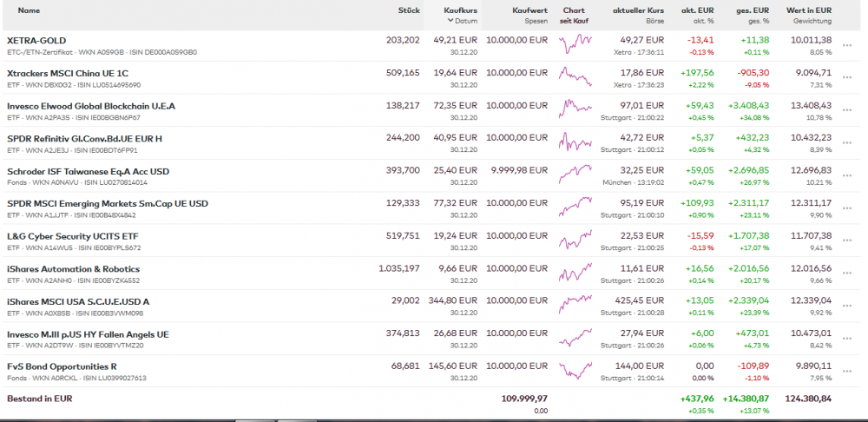868x422 pixels.
Task: Open the Invesco M.III p.US HY Fallen Angels link
Action: coord(88,333)
